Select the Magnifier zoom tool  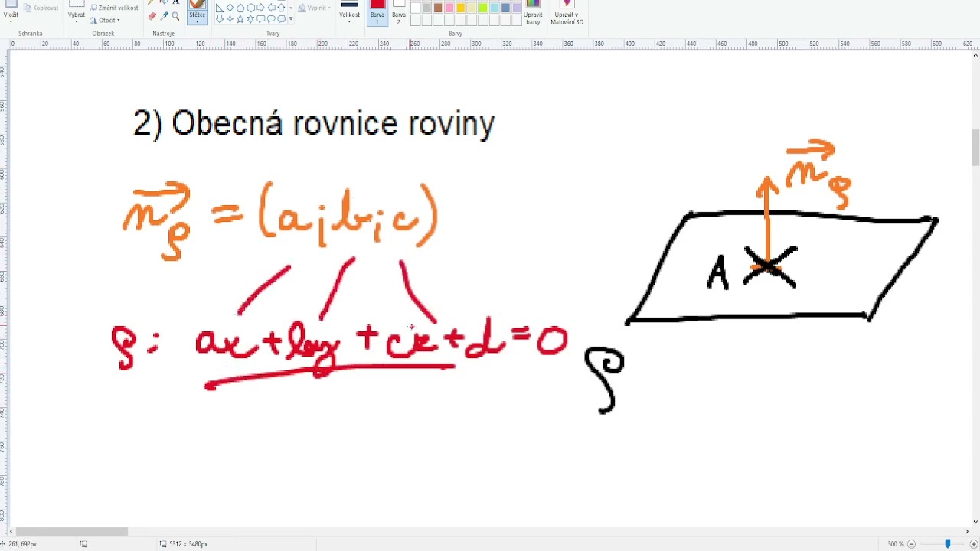pos(175,16)
